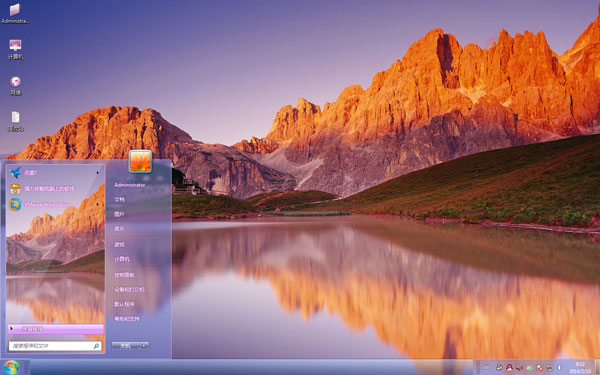
Task: Open the shutdown options arrow
Action: 144,346
